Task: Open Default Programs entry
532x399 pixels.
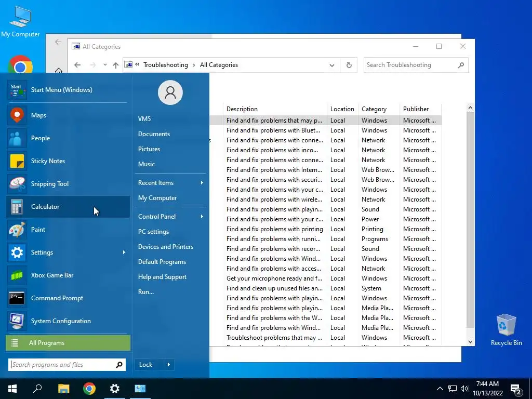Action: click(162, 262)
